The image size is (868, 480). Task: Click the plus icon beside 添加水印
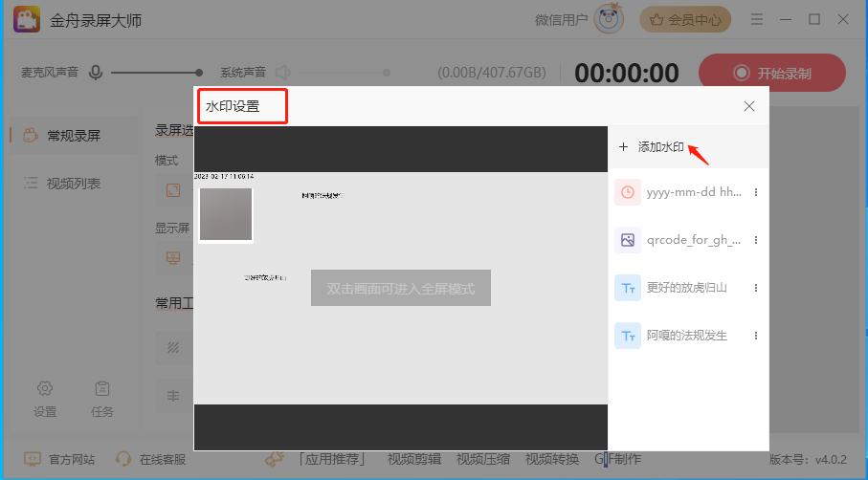[623, 147]
